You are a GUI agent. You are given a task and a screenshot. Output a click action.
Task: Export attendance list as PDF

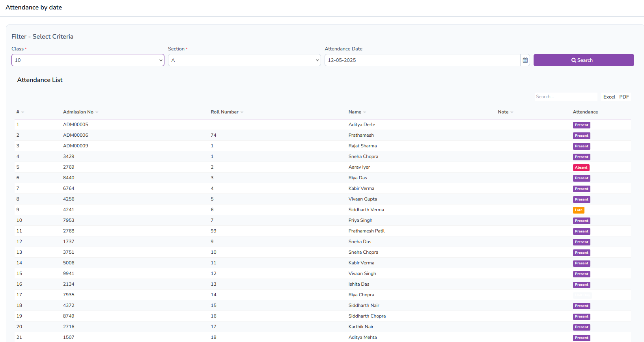624,97
